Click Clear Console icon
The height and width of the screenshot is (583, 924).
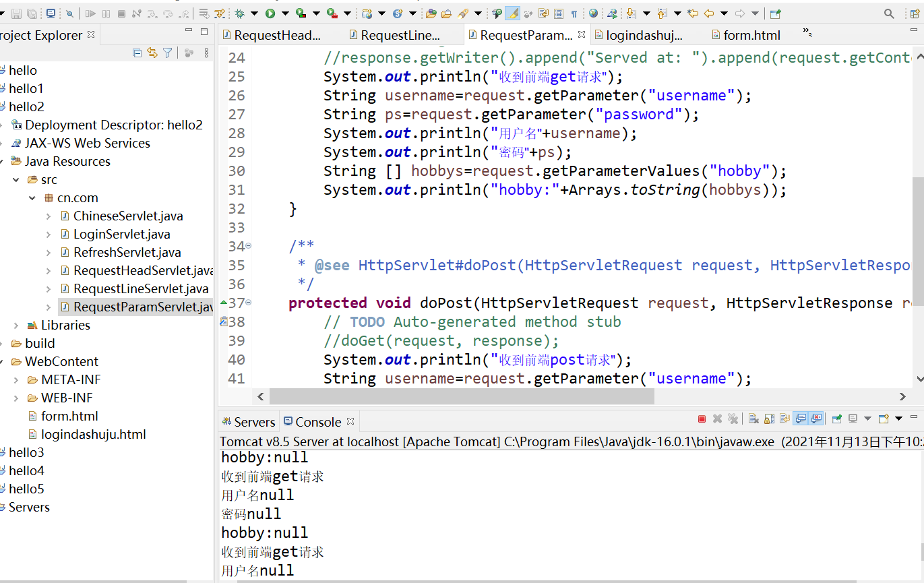tap(753, 419)
